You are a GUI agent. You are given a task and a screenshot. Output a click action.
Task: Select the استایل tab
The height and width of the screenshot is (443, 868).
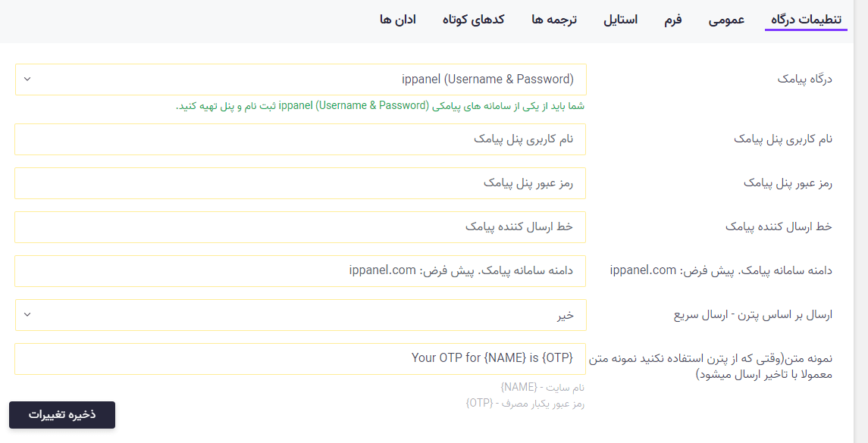point(622,20)
